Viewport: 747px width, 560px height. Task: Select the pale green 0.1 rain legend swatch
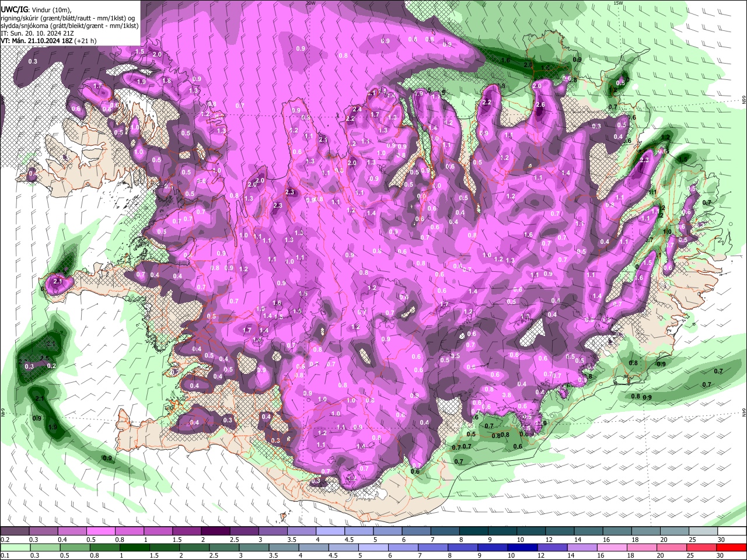click(x=15, y=548)
